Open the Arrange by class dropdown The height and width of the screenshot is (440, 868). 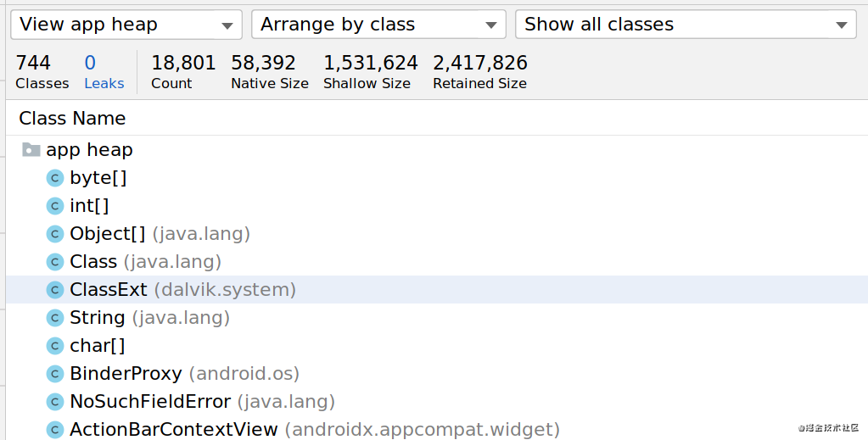[x=378, y=25]
